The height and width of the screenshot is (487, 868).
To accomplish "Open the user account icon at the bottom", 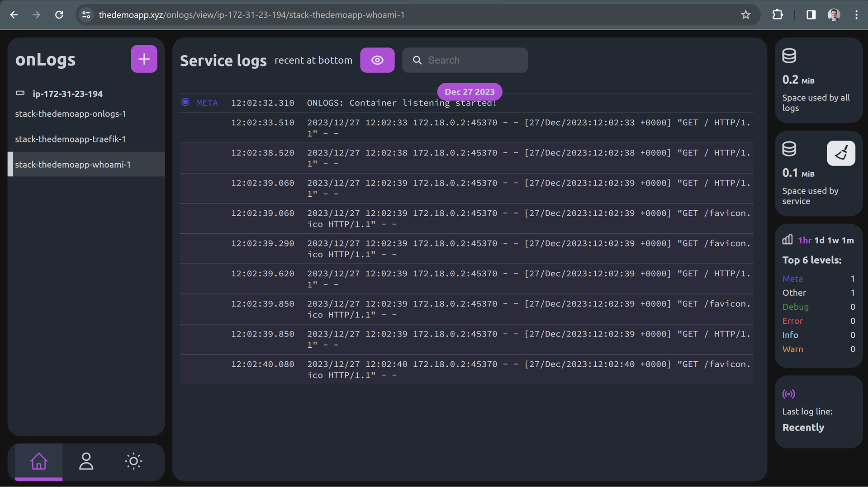I will (86, 461).
